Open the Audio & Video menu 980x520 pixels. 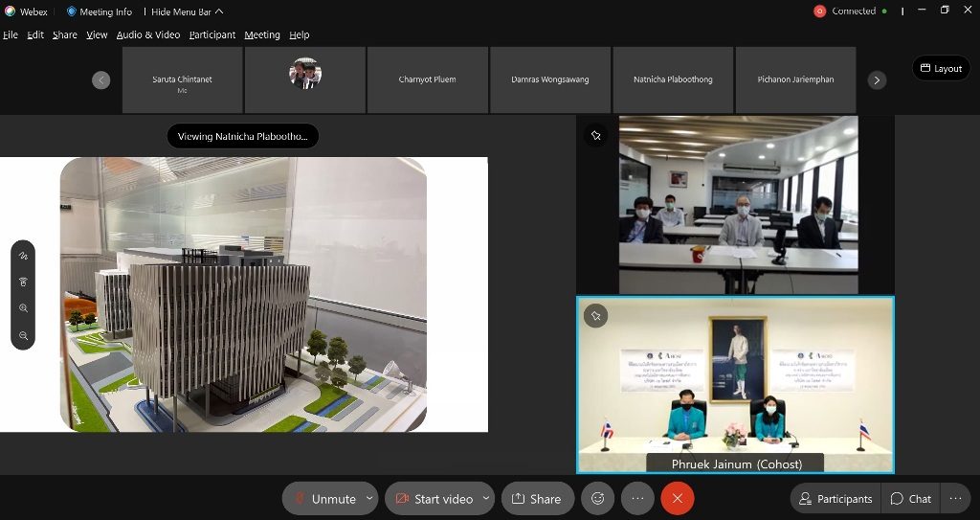147,34
